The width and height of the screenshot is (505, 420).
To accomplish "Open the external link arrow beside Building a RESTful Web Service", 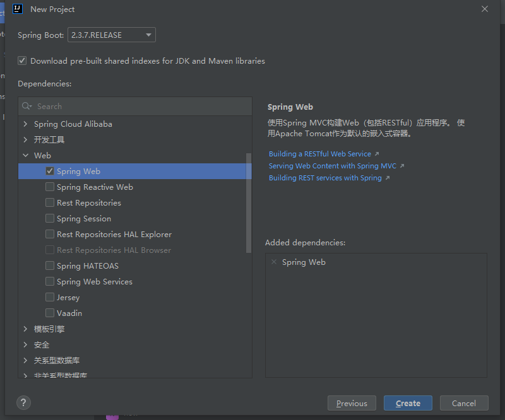I will click(x=377, y=154).
